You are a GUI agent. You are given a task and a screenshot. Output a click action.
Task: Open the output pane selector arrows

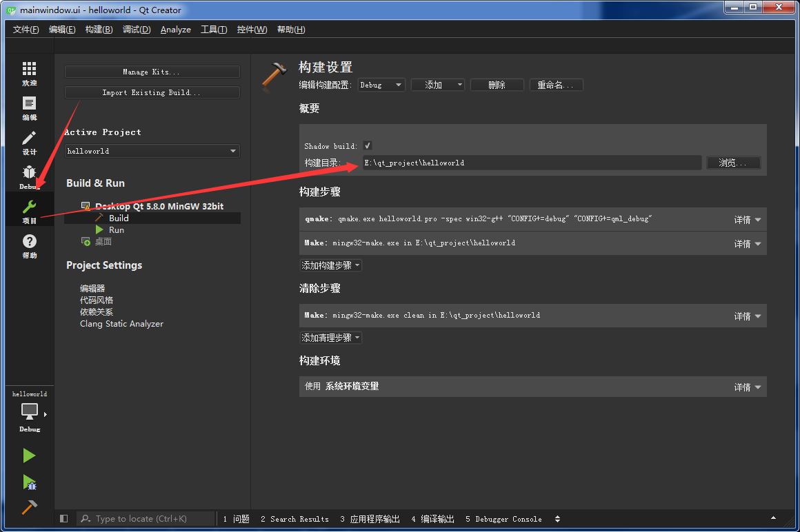pos(558,519)
